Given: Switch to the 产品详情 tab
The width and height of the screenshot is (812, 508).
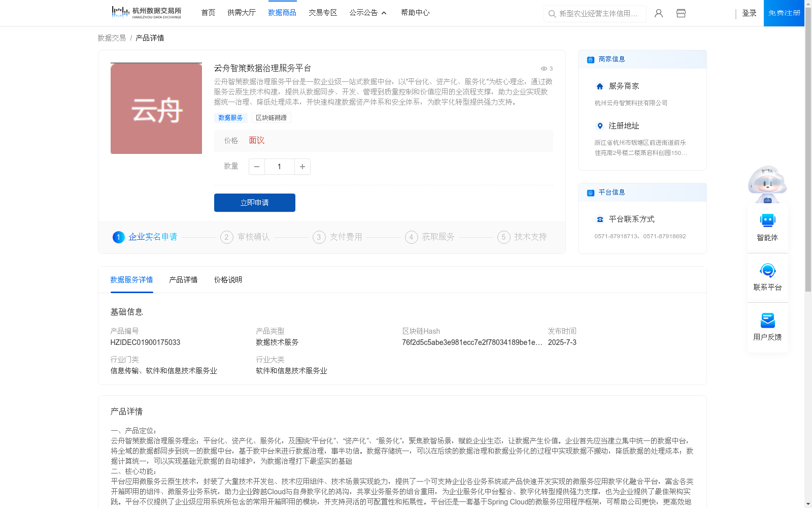Looking at the screenshot, I should click(x=183, y=280).
